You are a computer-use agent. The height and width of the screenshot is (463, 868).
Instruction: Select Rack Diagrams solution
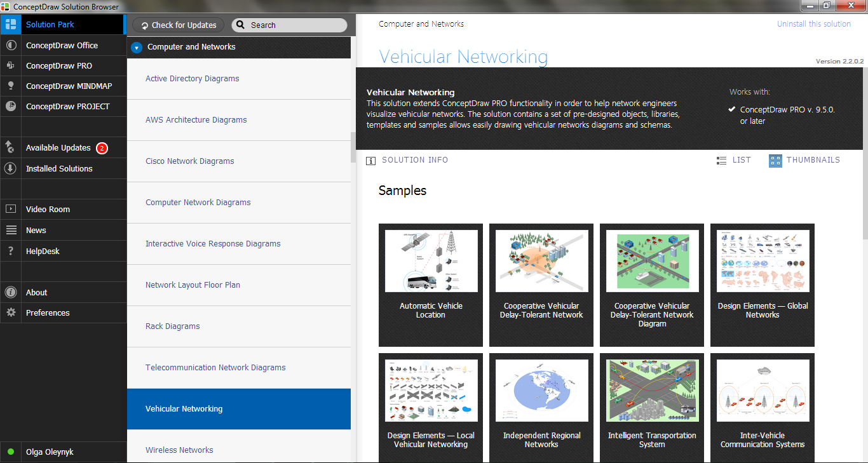[x=239, y=326]
